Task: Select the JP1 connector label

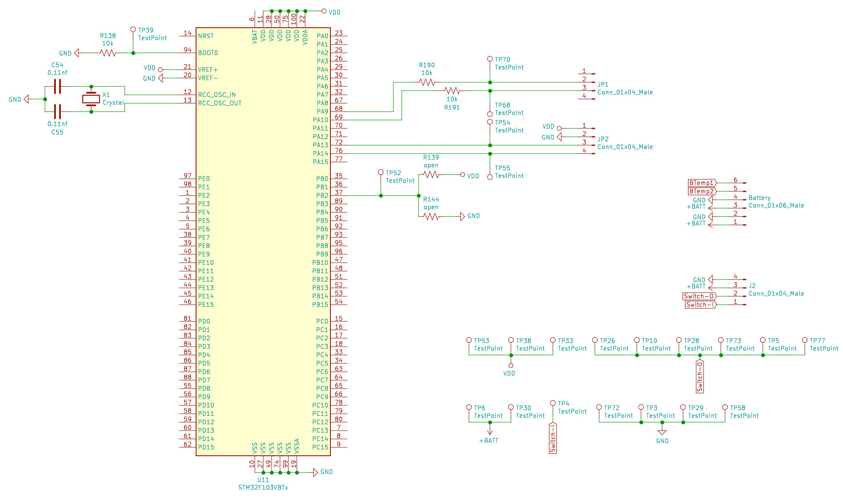Action: point(603,84)
